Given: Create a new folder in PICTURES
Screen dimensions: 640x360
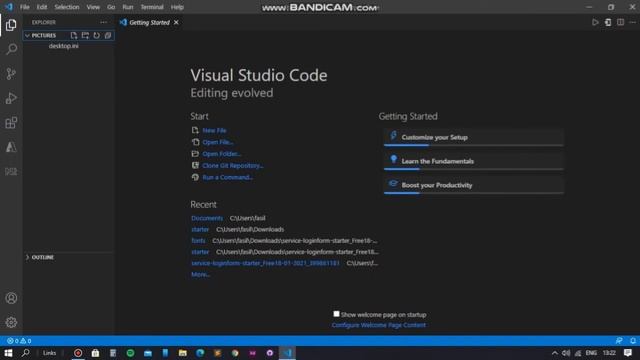Looking at the screenshot, I should pos(85,36).
